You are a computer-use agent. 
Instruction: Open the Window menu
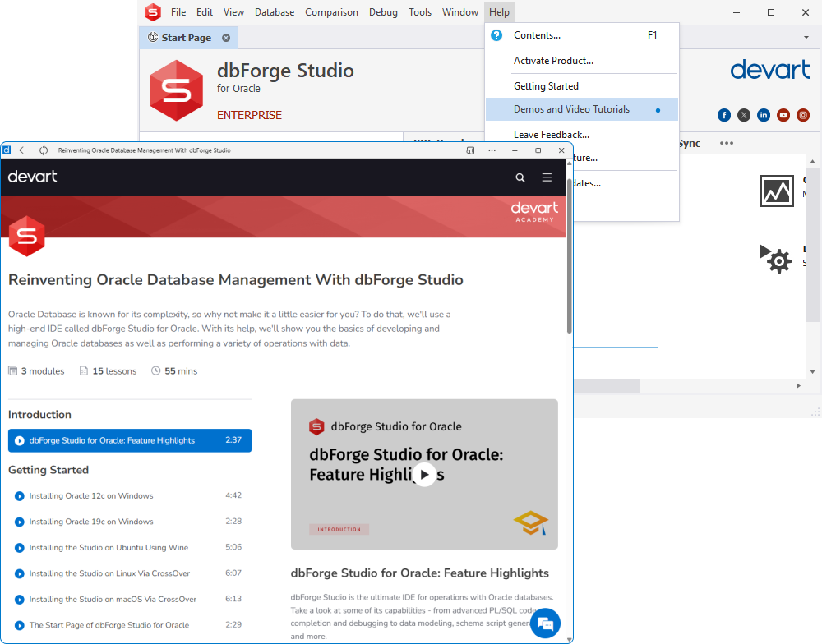point(460,12)
